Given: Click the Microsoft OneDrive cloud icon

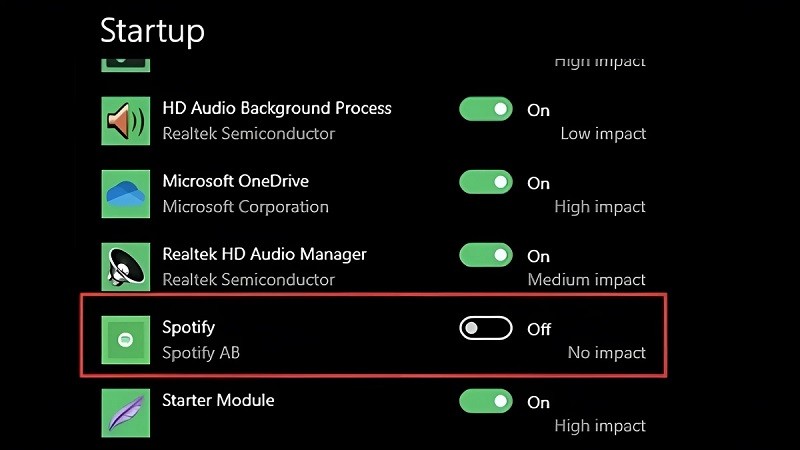Looking at the screenshot, I should pyautogui.click(x=126, y=194).
